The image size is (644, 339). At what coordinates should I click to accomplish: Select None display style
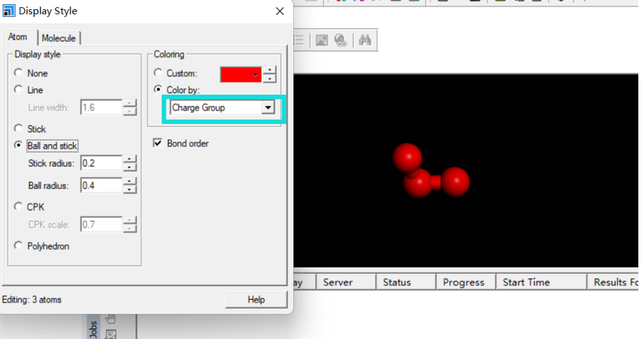(18, 73)
